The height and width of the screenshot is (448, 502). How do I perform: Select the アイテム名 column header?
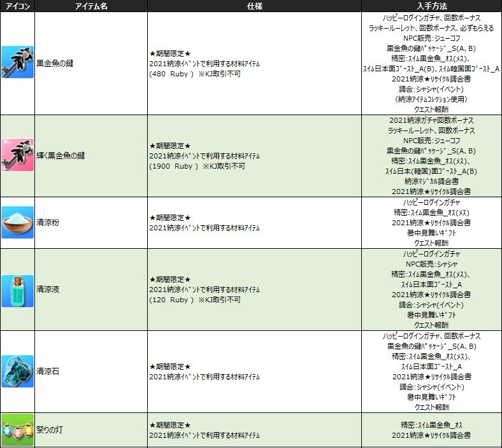click(x=91, y=6)
